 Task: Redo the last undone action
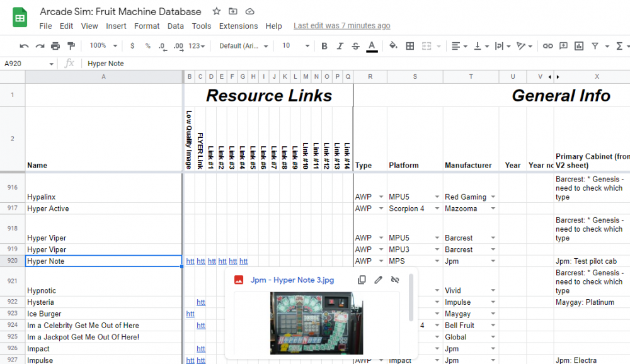point(40,46)
